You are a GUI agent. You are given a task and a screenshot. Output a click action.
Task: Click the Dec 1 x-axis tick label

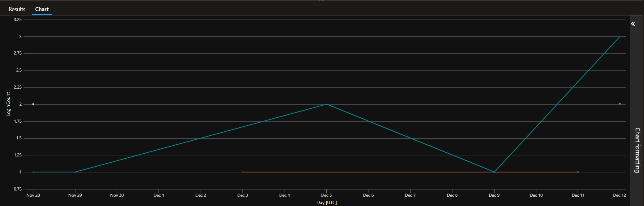coord(159,195)
